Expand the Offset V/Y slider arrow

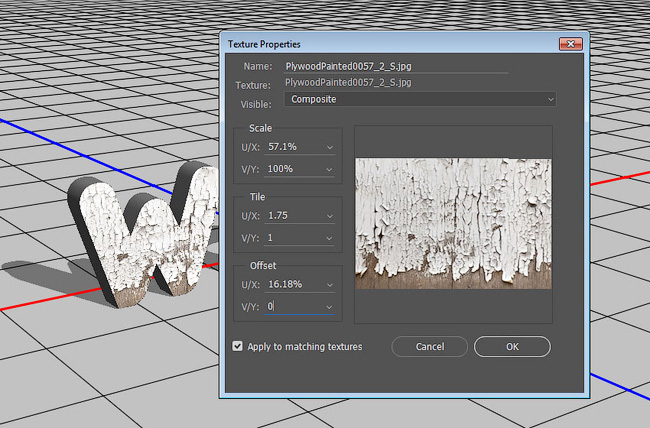[x=329, y=307]
